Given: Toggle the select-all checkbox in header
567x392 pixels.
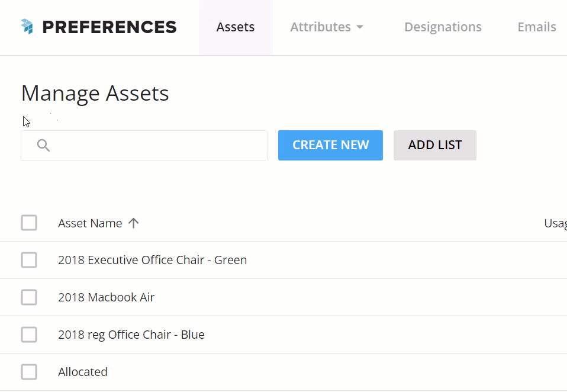Looking at the screenshot, I should (29, 223).
